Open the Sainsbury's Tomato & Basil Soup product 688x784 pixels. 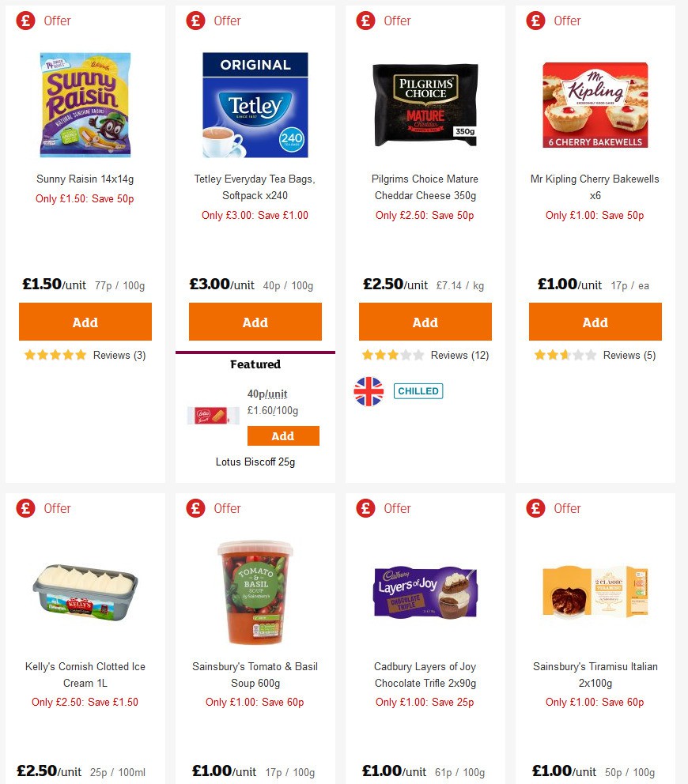click(x=255, y=675)
